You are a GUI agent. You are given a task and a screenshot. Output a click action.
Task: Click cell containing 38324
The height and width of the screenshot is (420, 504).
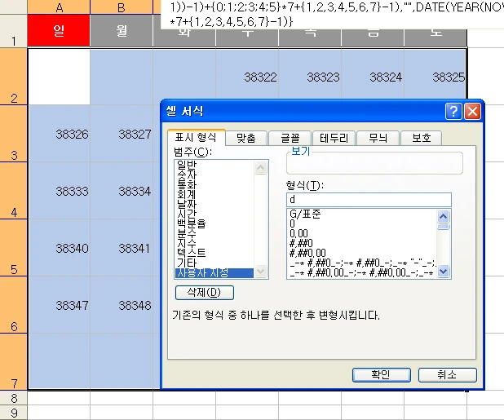[373, 77]
